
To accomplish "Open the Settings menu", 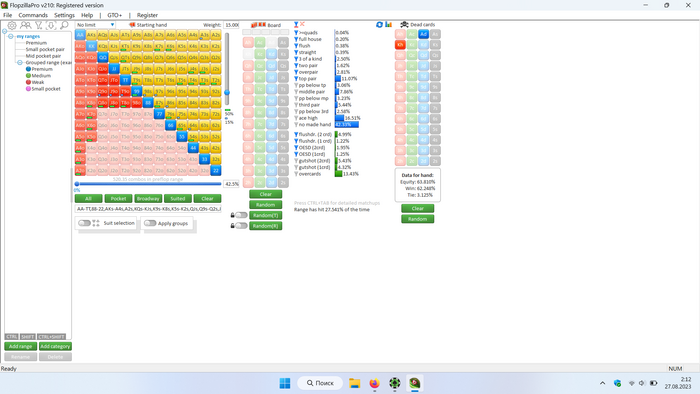I will point(64,15).
